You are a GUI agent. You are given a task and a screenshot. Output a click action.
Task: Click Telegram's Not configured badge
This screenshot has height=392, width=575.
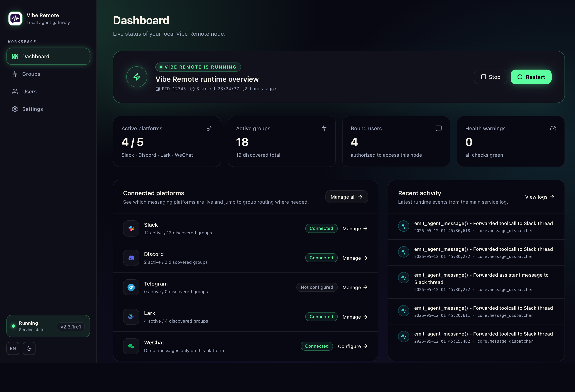tap(317, 287)
